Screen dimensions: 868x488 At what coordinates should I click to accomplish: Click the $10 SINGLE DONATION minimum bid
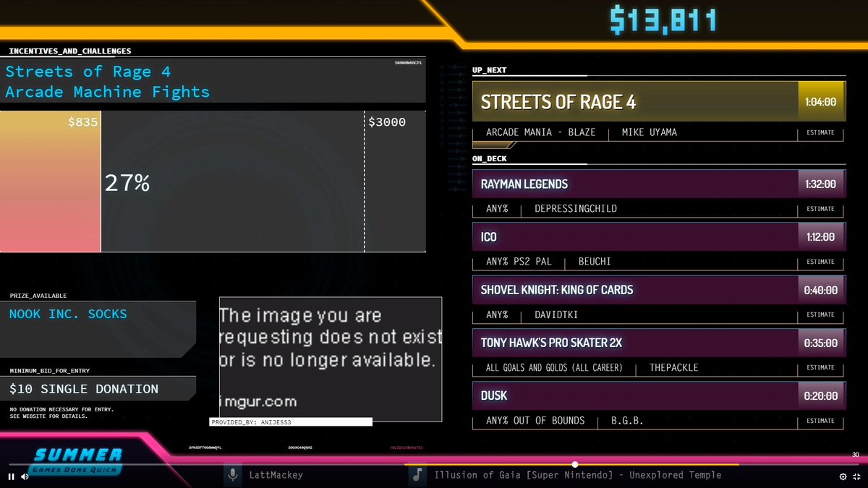tap(84, 389)
